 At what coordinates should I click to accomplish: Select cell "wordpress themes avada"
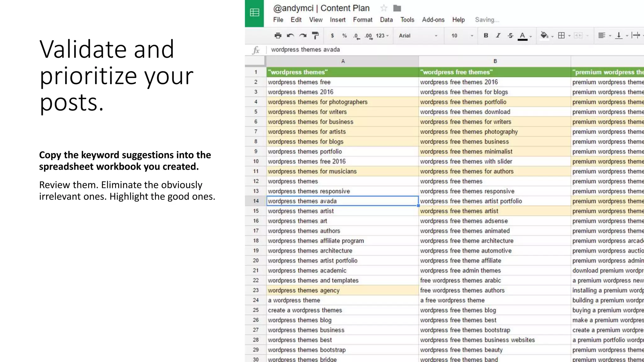(x=342, y=201)
